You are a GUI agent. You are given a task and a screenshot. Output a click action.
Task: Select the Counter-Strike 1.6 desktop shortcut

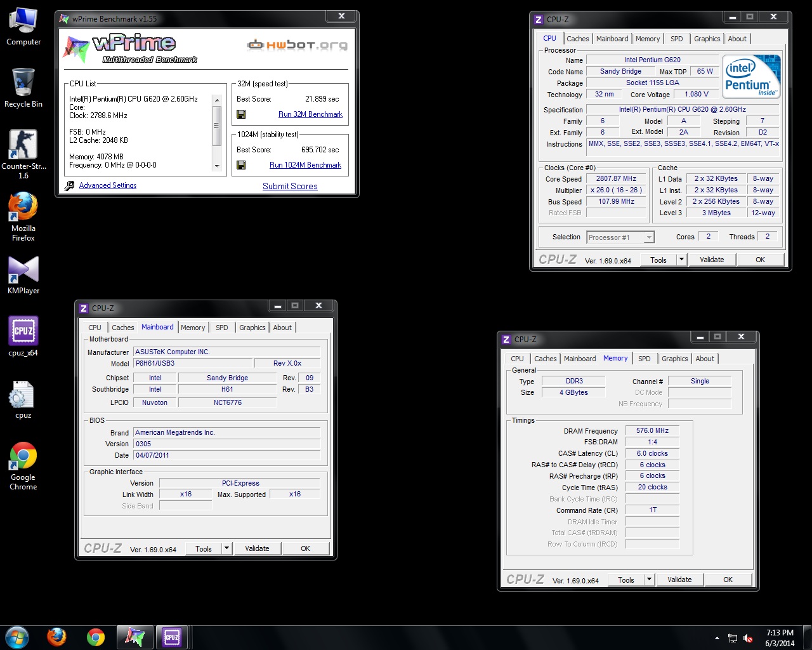coord(23,154)
